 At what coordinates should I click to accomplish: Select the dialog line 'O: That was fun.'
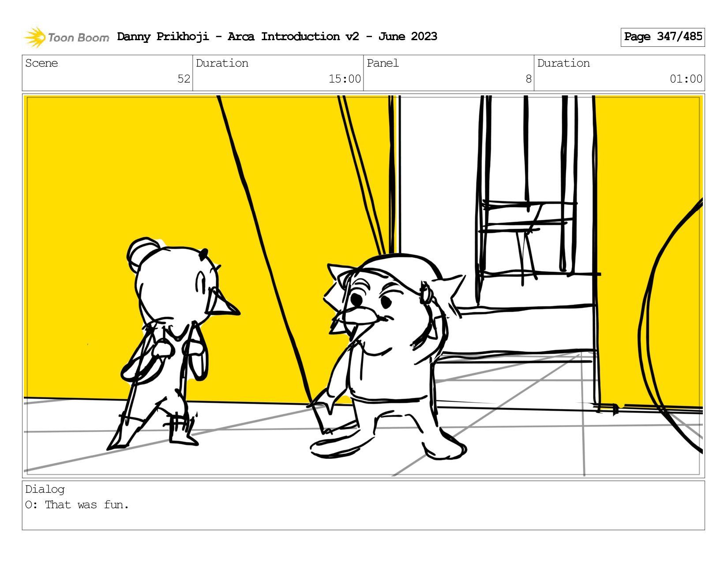click(x=77, y=505)
